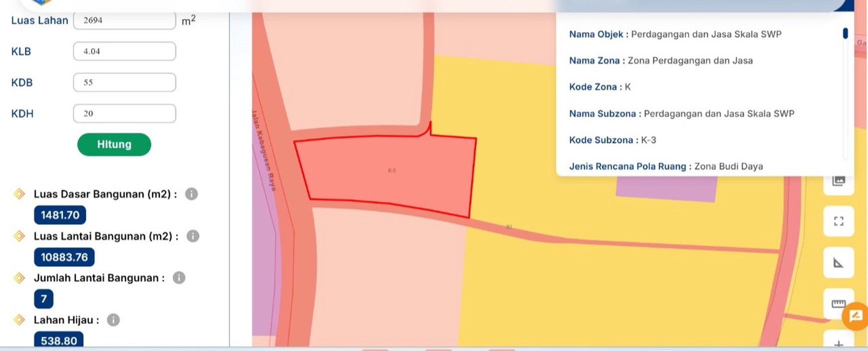This screenshot has width=868, height=351.
Task: Show info for Luas Dasar Bangunan
Action: tap(191, 194)
